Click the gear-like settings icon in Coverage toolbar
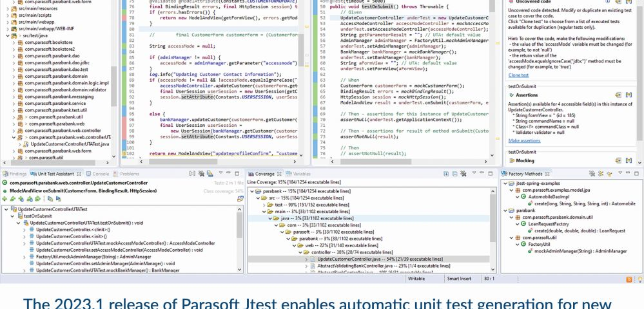 (x=463, y=174)
